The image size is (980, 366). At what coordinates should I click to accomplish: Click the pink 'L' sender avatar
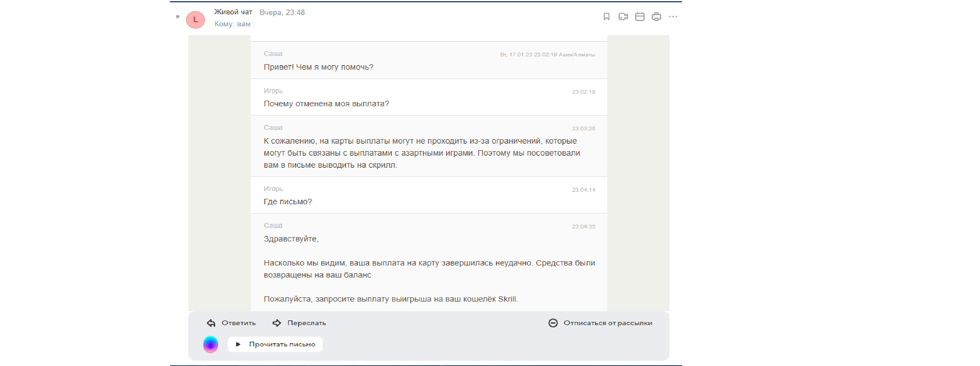click(x=195, y=19)
